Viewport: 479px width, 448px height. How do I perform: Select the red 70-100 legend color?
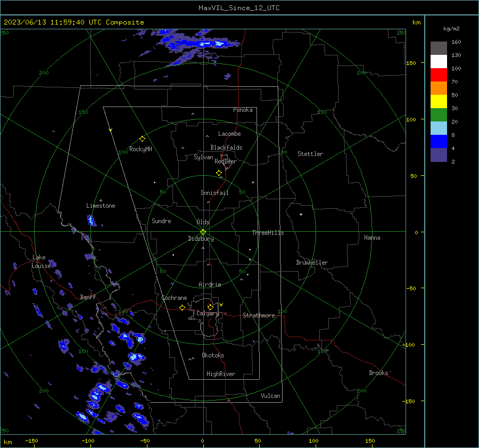[439, 75]
